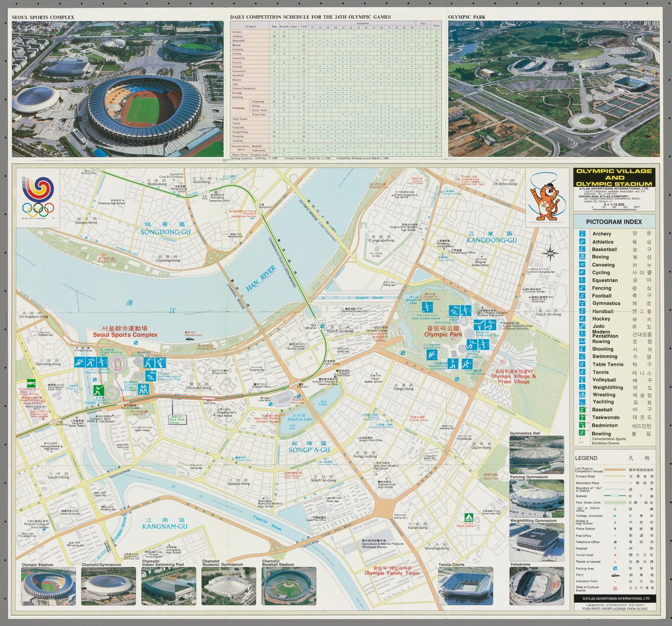Click the green MPC marker on the map

pyautogui.click(x=31, y=383)
